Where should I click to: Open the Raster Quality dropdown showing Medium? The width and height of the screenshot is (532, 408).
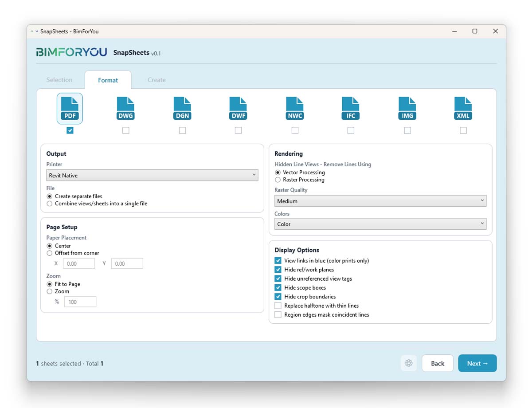tap(380, 201)
